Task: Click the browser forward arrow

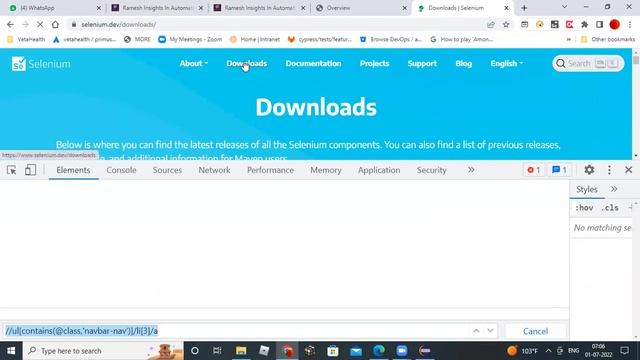Action: click(25, 24)
